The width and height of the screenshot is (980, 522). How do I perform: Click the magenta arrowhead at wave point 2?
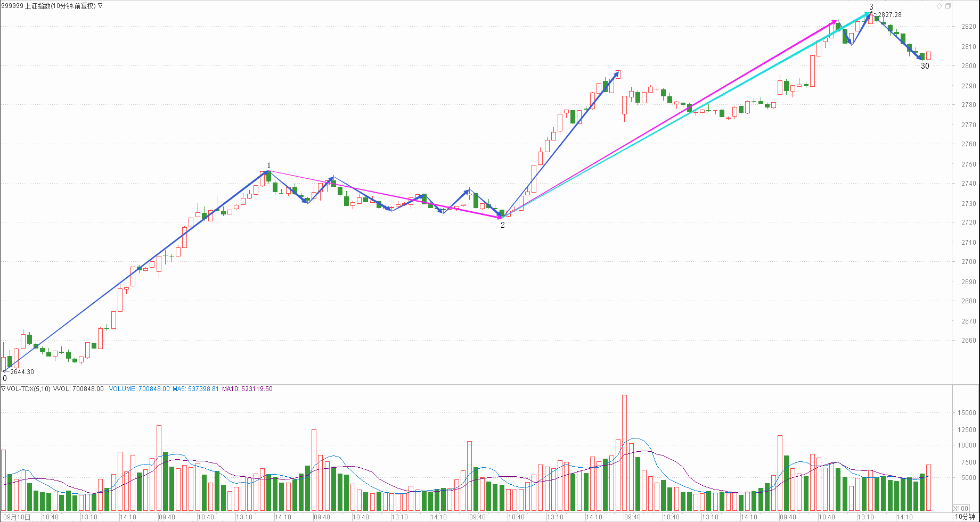[500, 217]
